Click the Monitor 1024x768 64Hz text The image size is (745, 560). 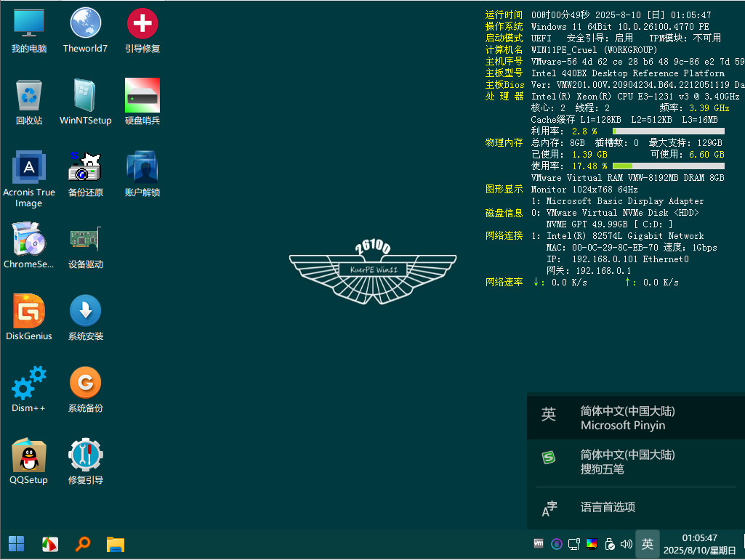(584, 190)
